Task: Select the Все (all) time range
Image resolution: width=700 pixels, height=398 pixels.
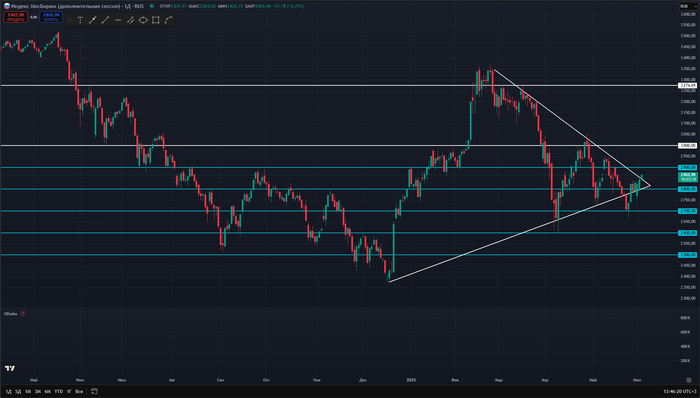Action: click(79, 391)
